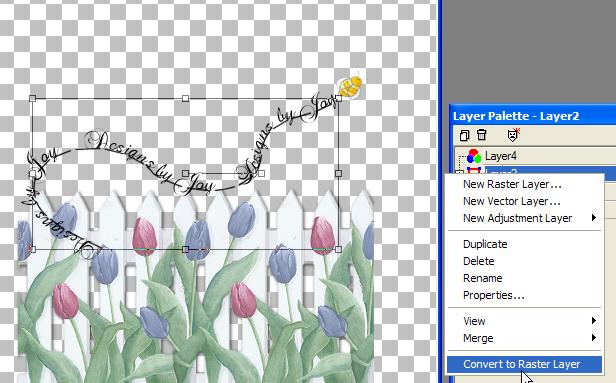Expand the View submenu arrow
The image size is (616, 383).
pos(594,321)
